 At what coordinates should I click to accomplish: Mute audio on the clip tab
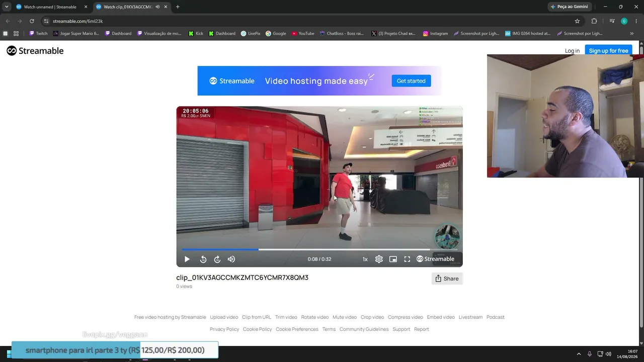(157, 7)
